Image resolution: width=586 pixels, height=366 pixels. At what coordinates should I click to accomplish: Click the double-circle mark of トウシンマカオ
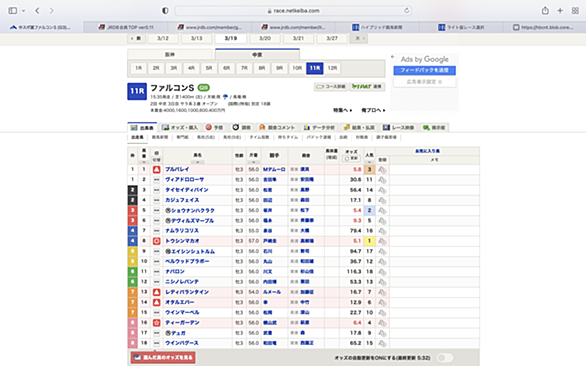pyautogui.click(x=157, y=241)
